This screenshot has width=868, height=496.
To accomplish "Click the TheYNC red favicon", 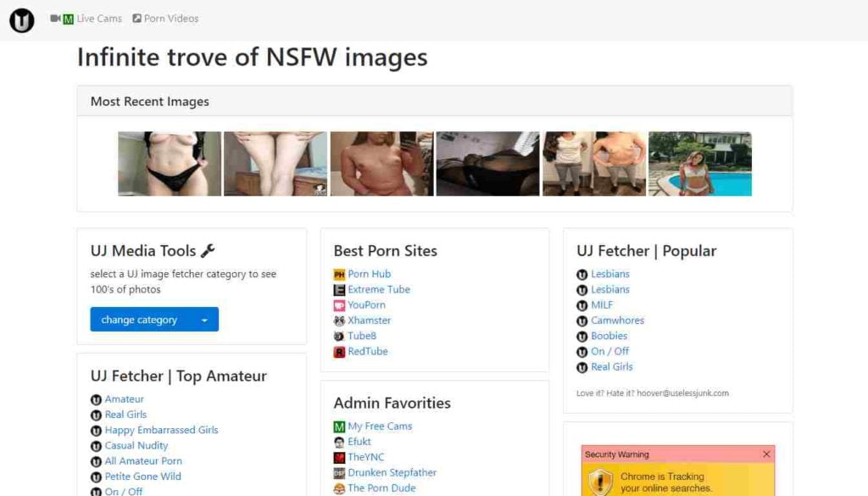I will coord(339,458).
